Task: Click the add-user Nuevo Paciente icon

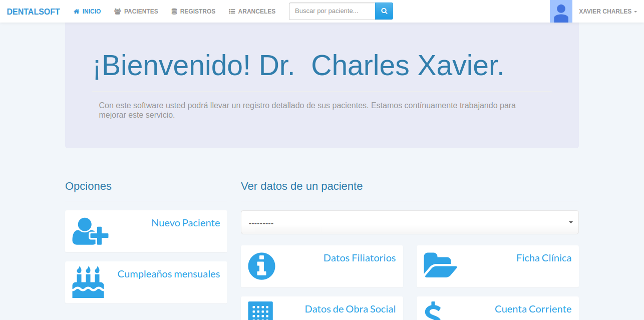Action: [x=90, y=231]
